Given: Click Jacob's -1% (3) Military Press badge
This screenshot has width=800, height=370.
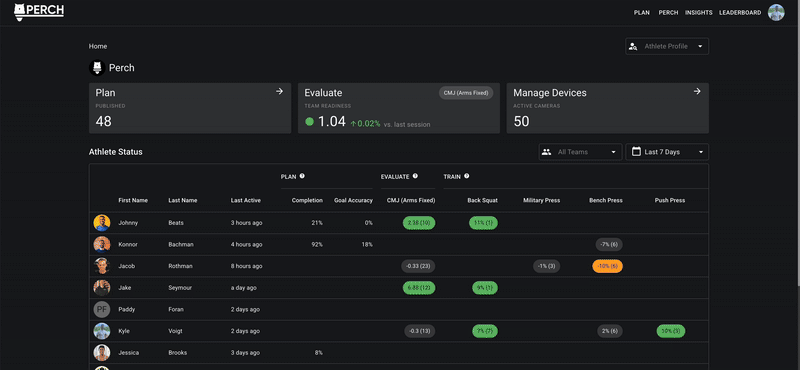Looking at the screenshot, I should coord(546,266).
